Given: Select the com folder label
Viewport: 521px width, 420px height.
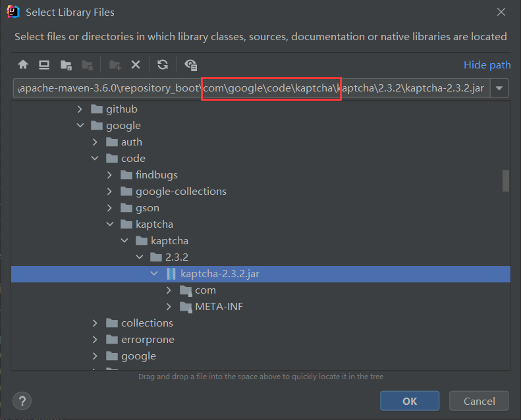Looking at the screenshot, I should tap(206, 290).
